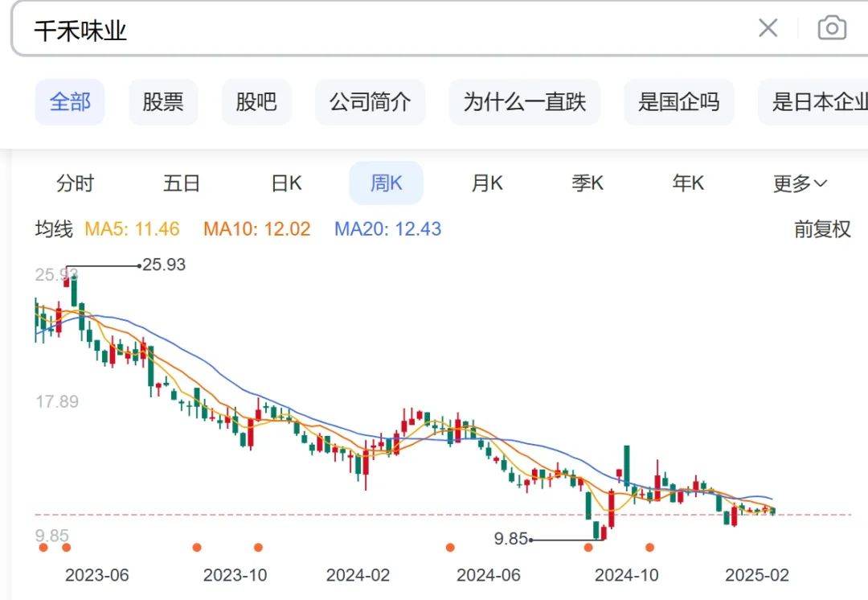This screenshot has height=600, width=868.
Task: Click the 2025-02 date axis label
Action: click(757, 575)
